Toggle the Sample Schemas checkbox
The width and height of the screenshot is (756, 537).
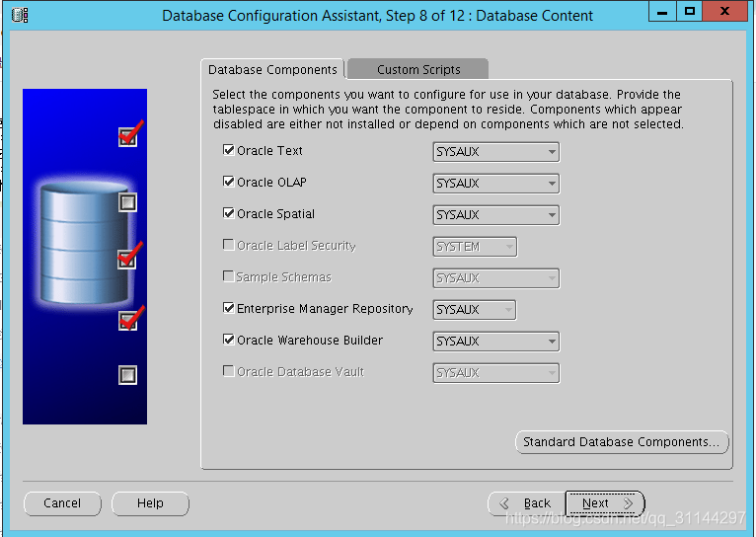click(x=229, y=276)
